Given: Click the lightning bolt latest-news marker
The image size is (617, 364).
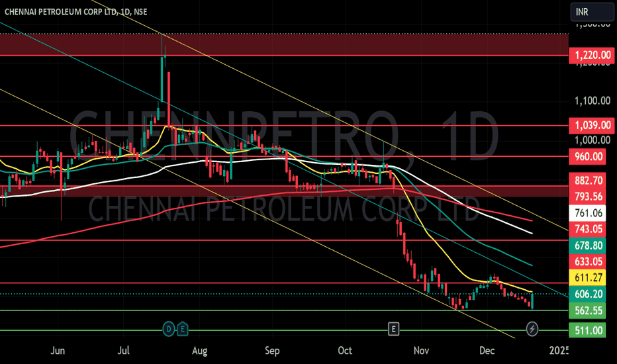Looking at the screenshot, I should point(532,328).
